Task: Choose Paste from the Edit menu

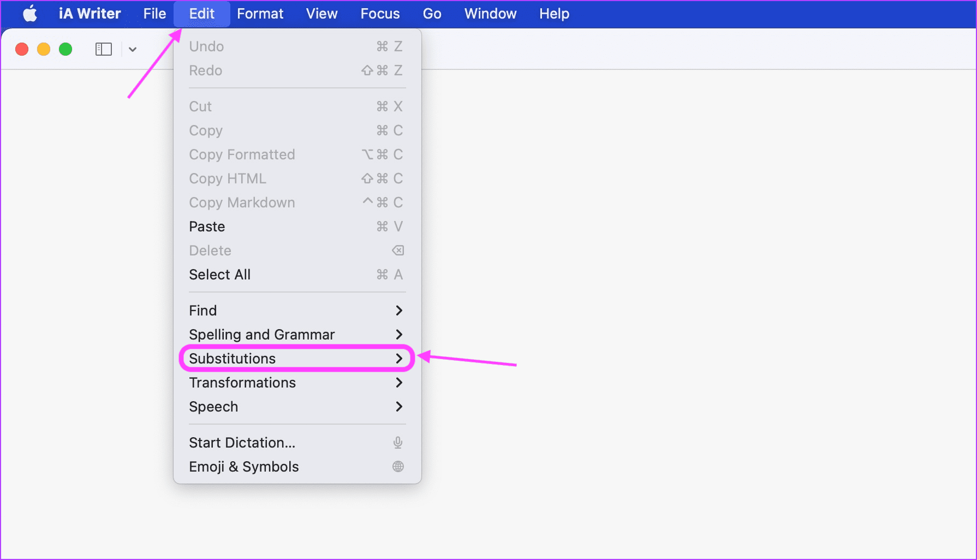Action: coord(297,227)
